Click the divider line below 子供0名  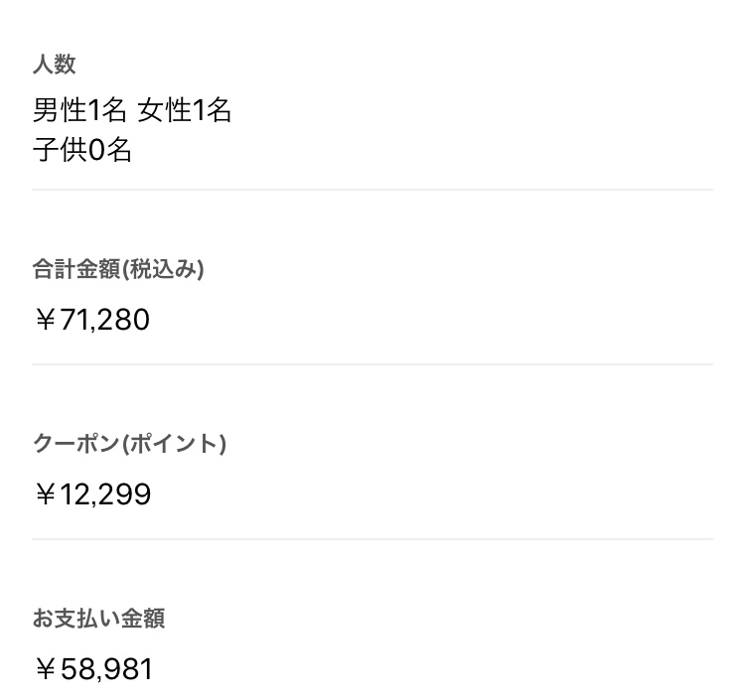click(372, 190)
